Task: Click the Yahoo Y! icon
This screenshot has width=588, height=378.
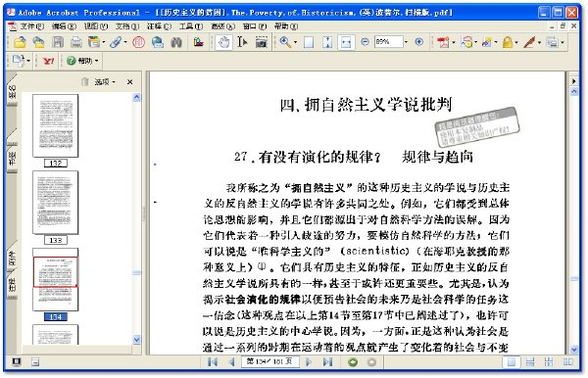Action: [x=48, y=61]
